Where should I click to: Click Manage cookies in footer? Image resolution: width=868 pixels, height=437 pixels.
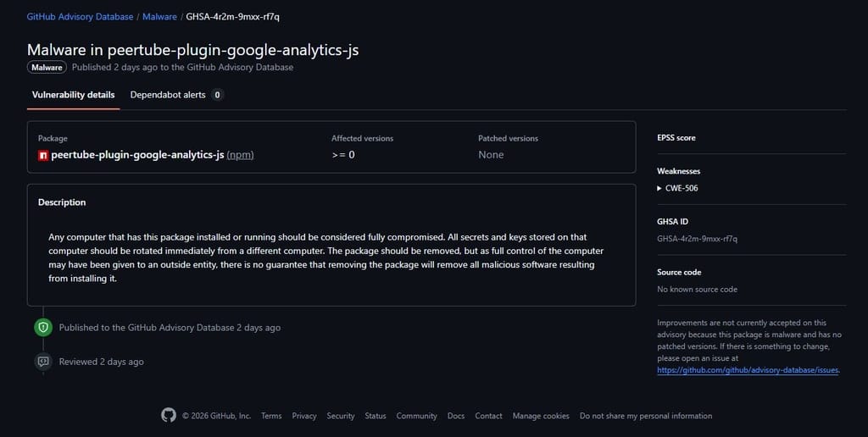point(541,416)
